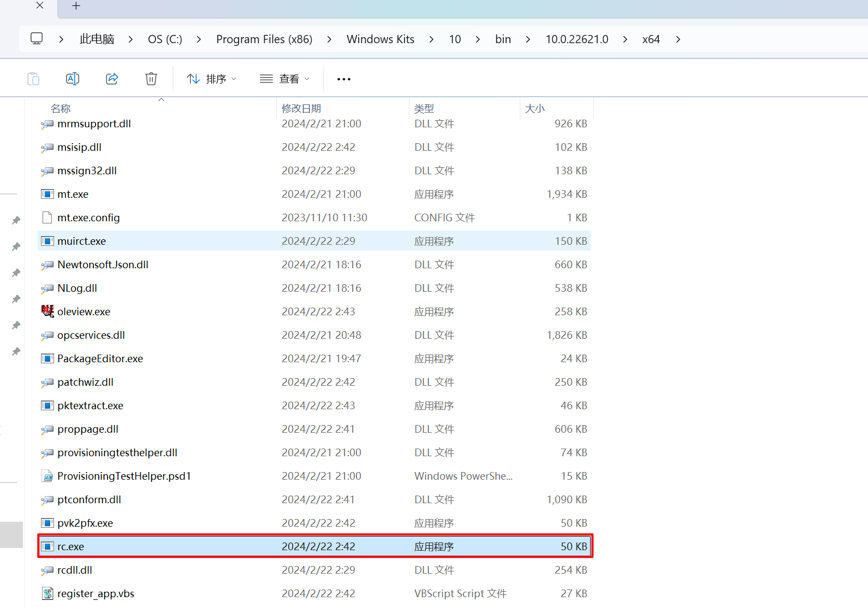Screen dimensions: 868x607
Task: Open the three-dot more options menu
Action: pos(344,79)
